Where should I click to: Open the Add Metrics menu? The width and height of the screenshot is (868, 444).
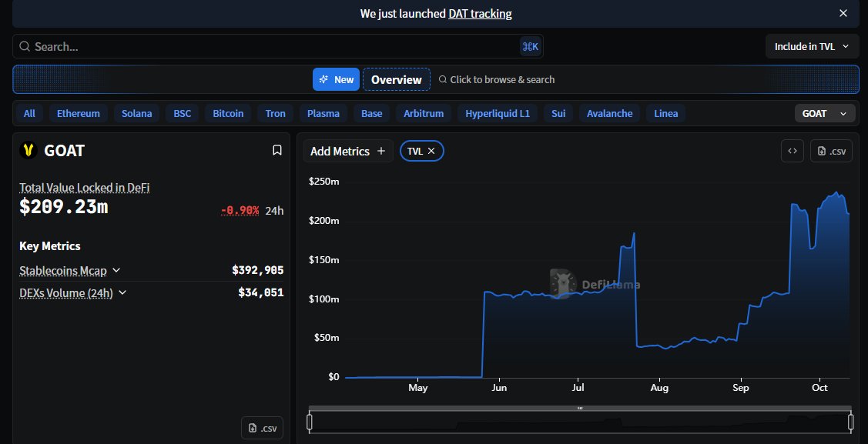pyautogui.click(x=348, y=151)
